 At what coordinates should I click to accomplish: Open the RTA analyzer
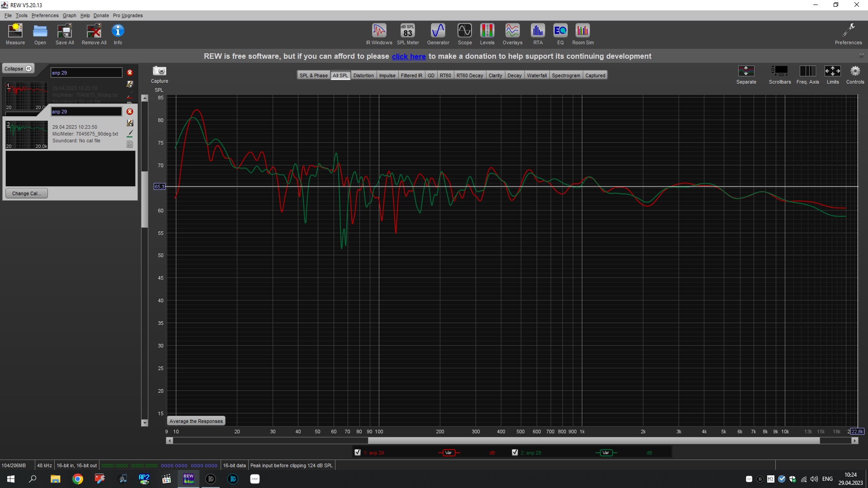pyautogui.click(x=538, y=34)
